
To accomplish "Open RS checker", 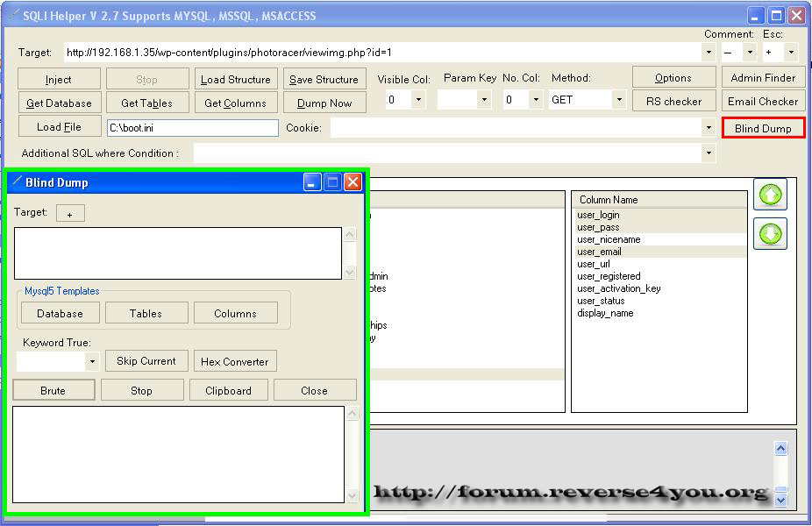I will pos(673,101).
